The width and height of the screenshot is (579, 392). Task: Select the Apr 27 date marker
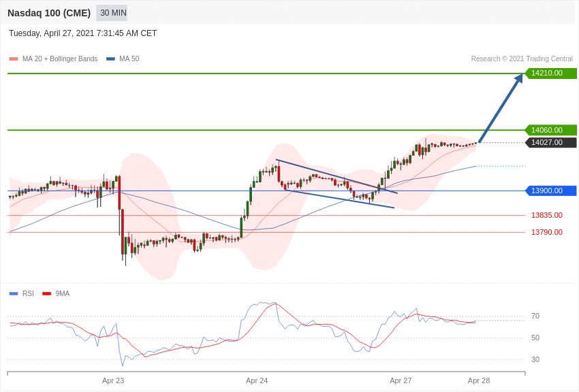pyautogui.click(x=401, y=380)
